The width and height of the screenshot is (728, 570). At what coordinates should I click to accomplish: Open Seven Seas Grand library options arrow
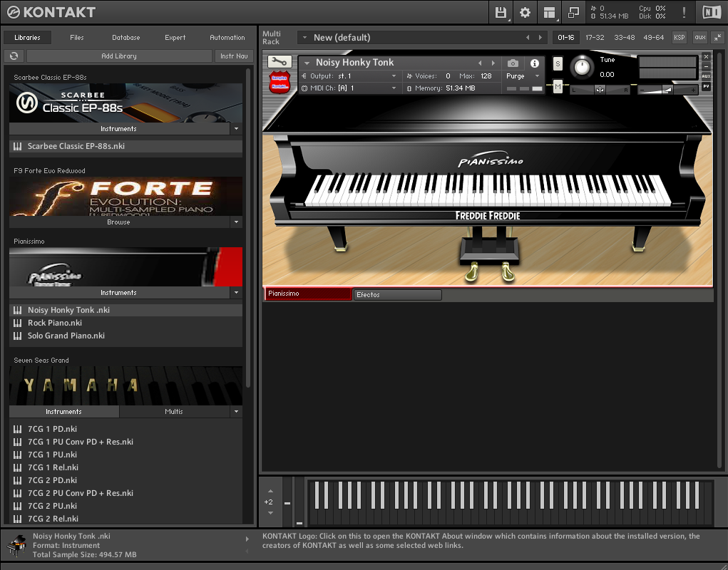[x=236, y=411]
